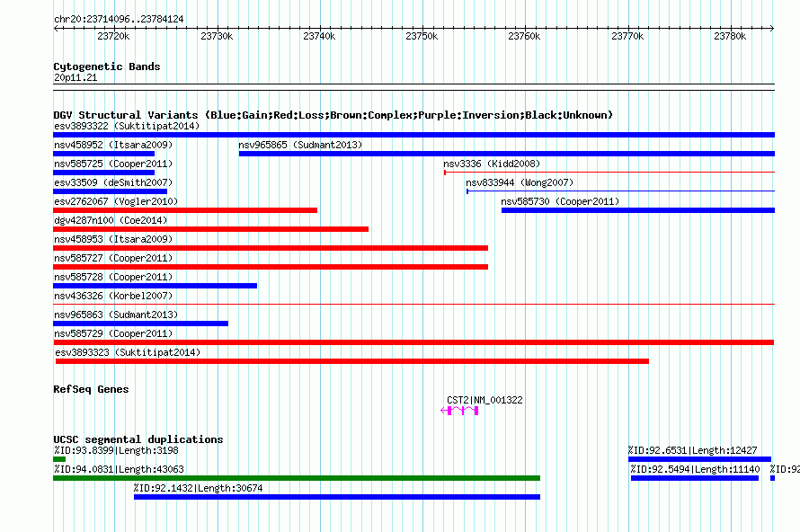Click the 23750k ruler tick
800x532 pixels.
pos(422,36)
